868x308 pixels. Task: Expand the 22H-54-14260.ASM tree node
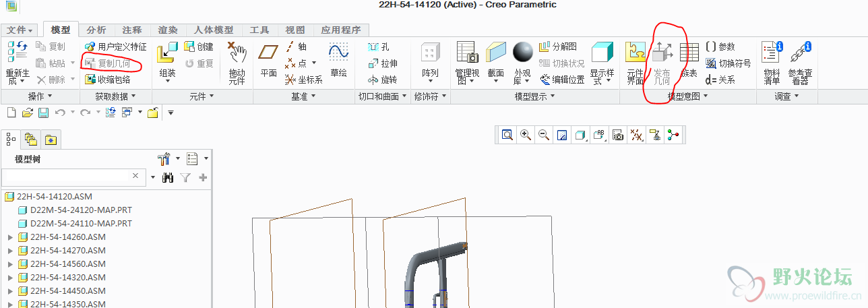click(x=9, y=237)
